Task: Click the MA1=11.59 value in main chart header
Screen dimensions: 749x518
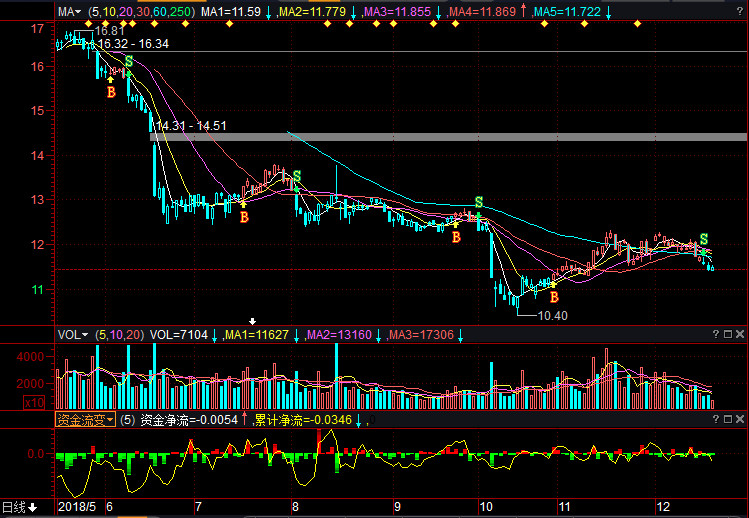Action: click(231, 12)
